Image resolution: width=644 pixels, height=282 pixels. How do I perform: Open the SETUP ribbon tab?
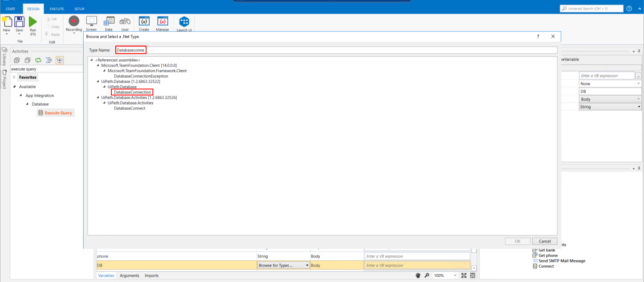pyautogui.click(x=79, y=9)
